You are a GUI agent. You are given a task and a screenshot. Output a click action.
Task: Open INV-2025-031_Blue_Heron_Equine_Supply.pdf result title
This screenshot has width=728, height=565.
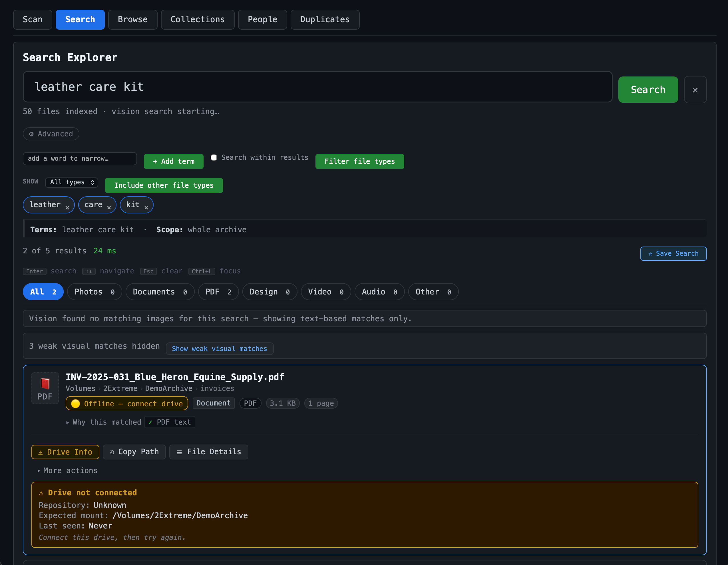tap(175, 377)
